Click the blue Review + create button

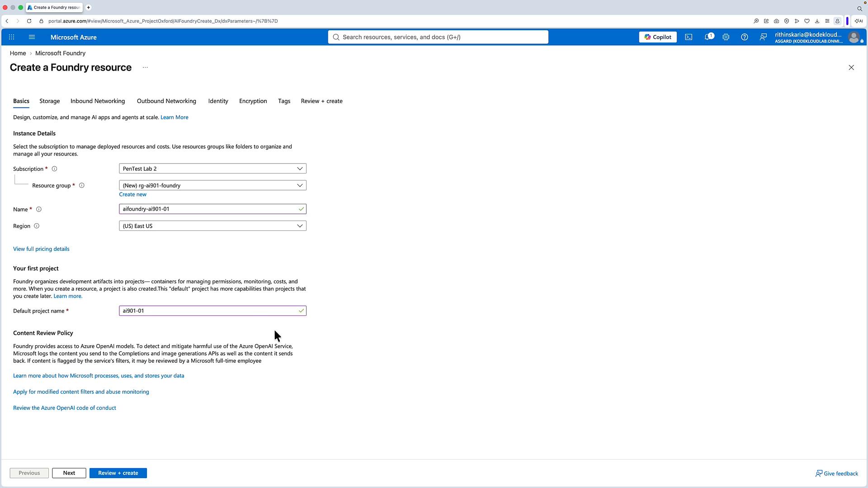118,473
